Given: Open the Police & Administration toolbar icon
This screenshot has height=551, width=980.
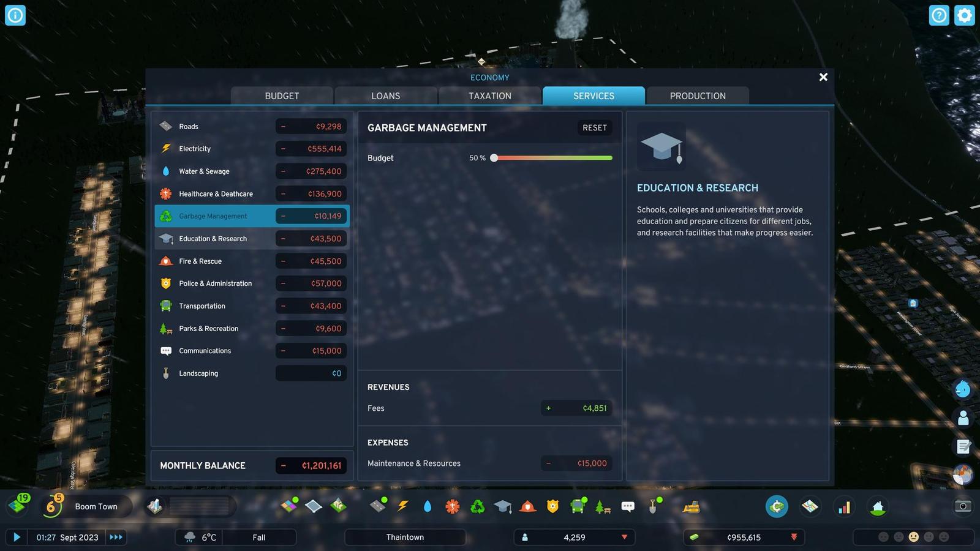Looking at the screenshot, I should tap(552, 506).
